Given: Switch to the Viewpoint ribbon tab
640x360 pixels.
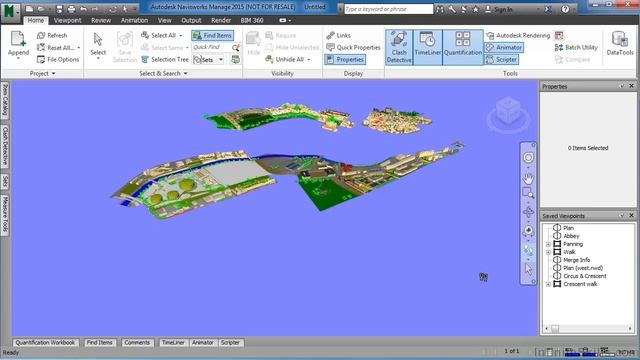Looking at the screenshot, I should tap(67, 20).
